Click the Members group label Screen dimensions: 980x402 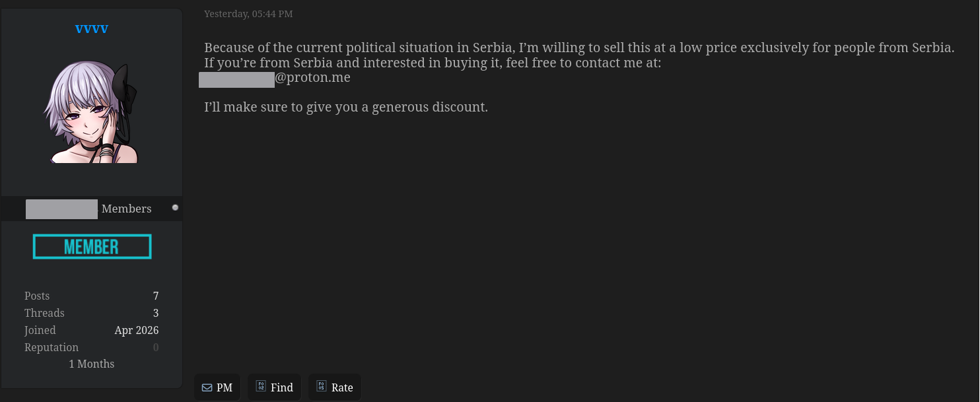coord(126,209)
